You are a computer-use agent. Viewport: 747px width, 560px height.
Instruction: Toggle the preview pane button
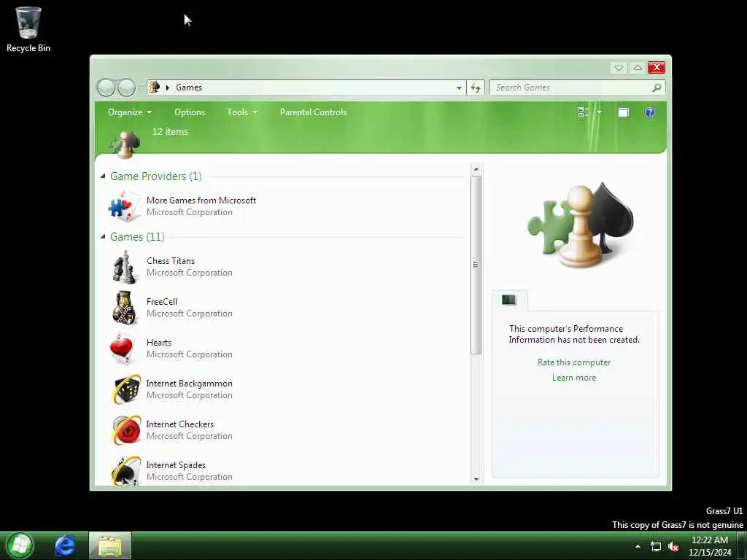[x=623, y=112]
